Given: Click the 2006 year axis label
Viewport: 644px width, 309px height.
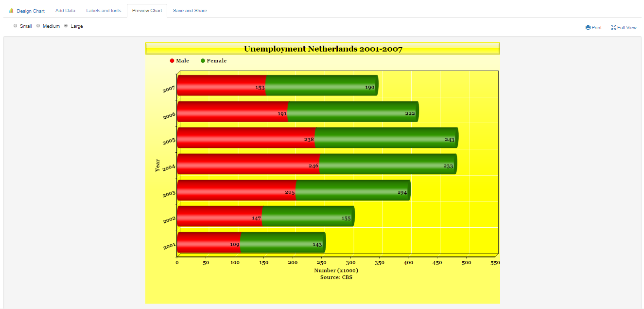Looking at the screenshot, I should (x=169, y=115).
